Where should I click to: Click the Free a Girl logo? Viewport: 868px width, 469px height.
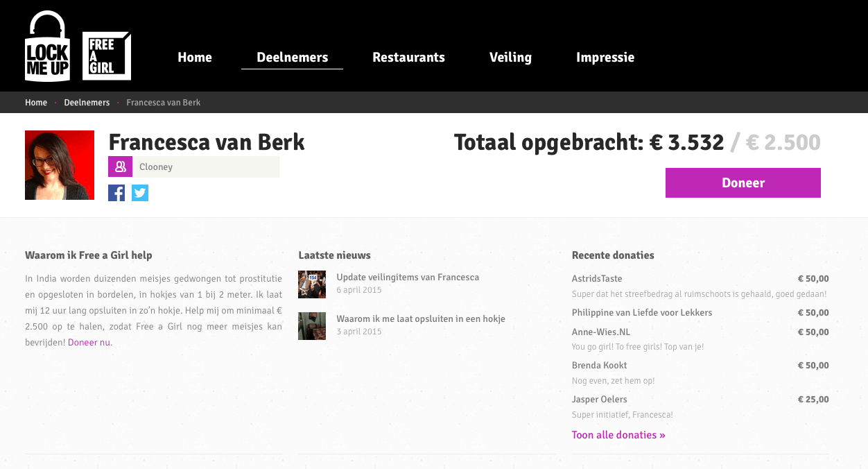tap(106, 56)
